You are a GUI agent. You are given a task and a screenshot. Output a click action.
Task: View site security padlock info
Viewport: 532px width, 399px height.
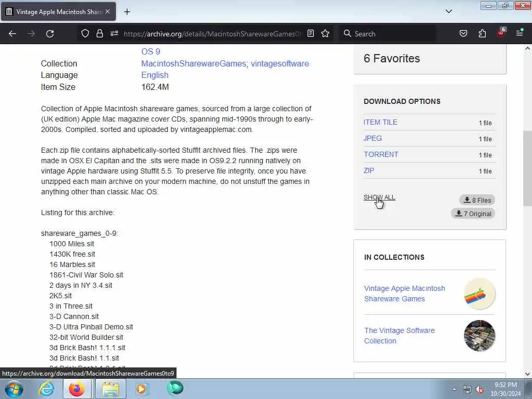pyautogui.click(x=99, y=33)
